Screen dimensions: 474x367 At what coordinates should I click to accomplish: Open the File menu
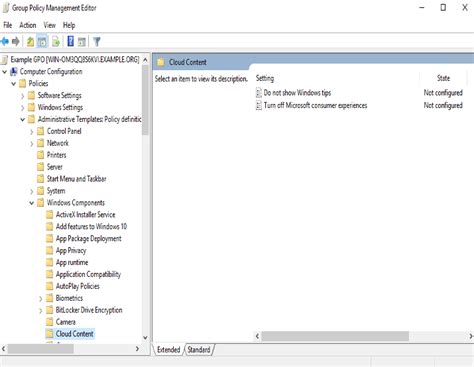(7, 25)
